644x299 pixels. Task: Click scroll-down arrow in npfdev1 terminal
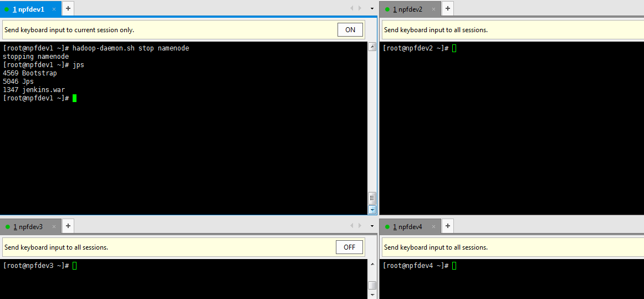(x=372, y=210)
